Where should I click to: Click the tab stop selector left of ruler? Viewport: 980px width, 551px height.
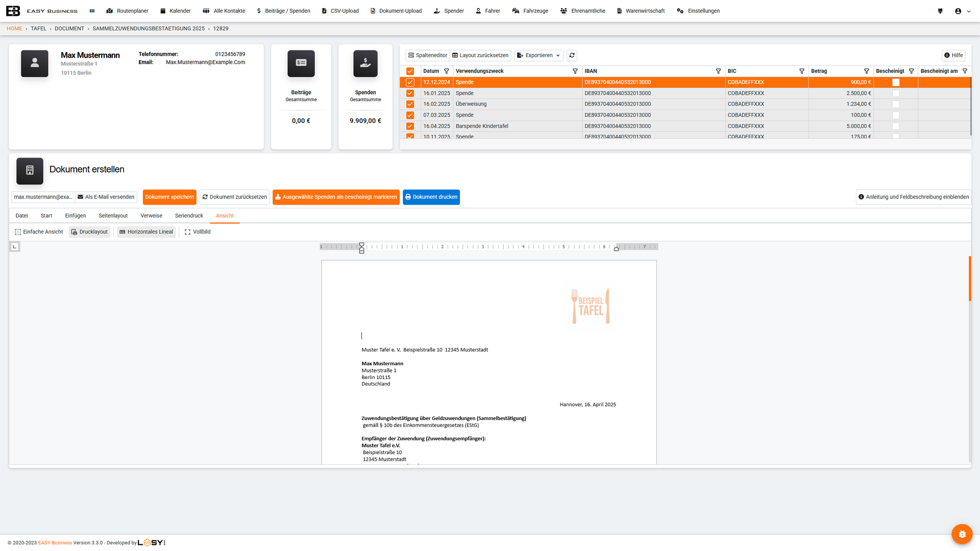(x=15, y=247)
